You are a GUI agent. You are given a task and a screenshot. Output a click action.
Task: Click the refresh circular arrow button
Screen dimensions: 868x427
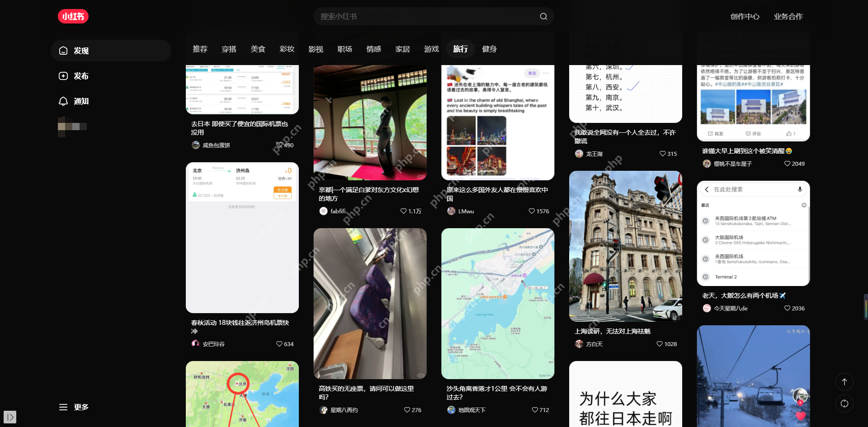click(844, 404)
